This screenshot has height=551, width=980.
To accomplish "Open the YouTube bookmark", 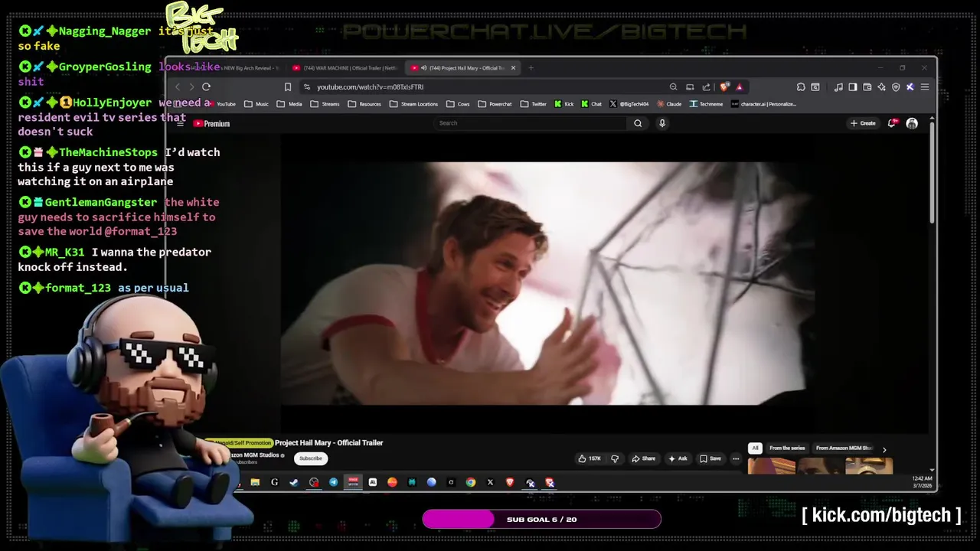I will click(x=221, y=104).
